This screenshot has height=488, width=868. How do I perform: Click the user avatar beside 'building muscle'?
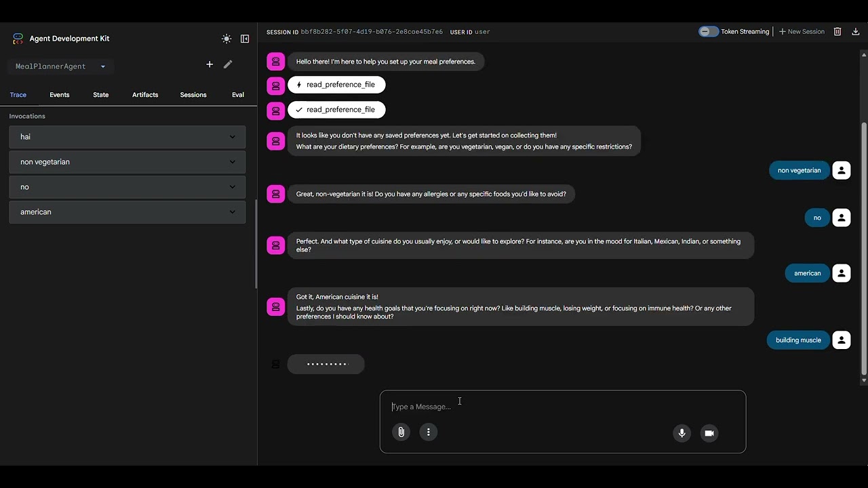click(x=842, y=340)
